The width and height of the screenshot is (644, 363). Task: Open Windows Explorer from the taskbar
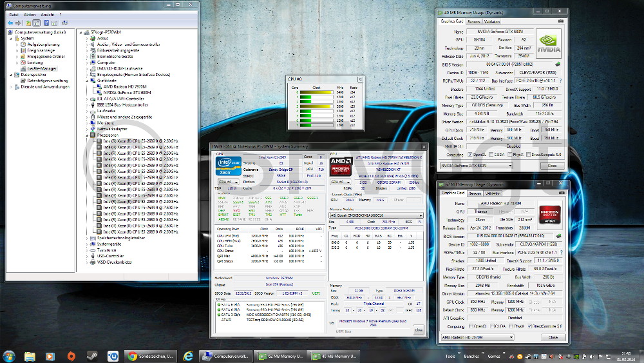pos(30,356)
